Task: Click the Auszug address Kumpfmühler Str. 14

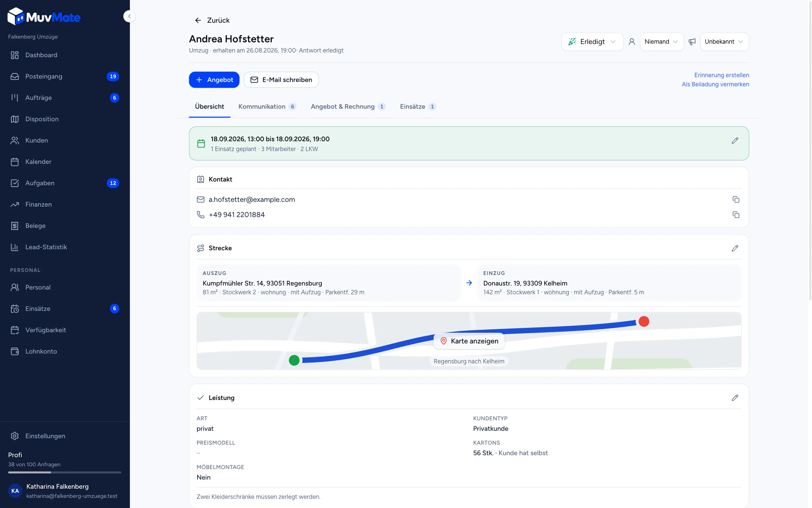Action: click(262, 283)
